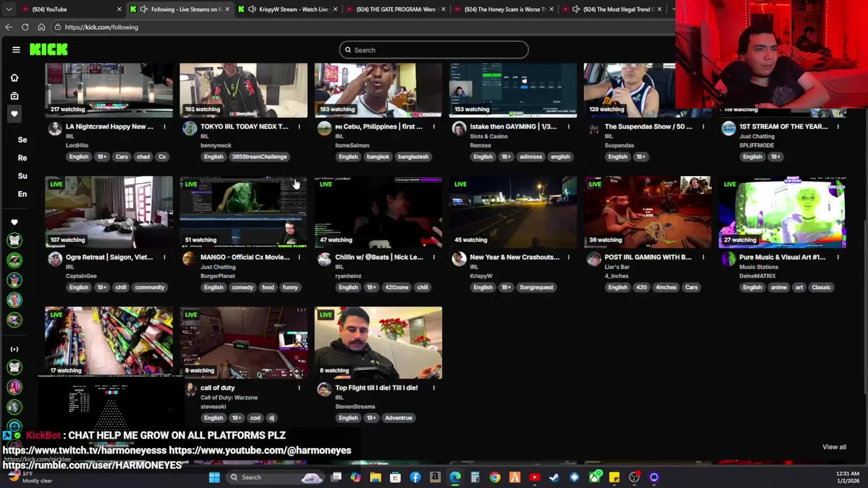Viewport: 868px width, 488px height.
Task: Click CaptainGee channel avatar
Action: point(55,258)
